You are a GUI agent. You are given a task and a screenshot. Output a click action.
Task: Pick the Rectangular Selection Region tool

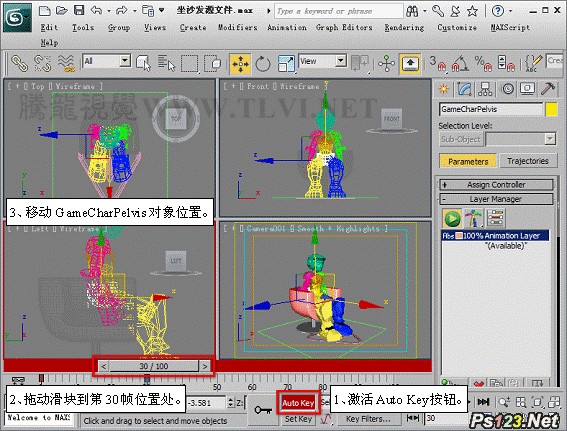[189, 63]
